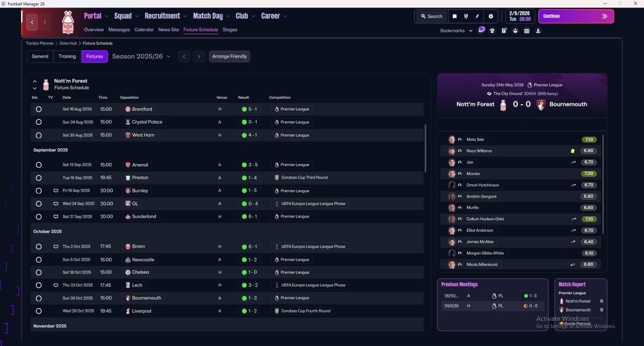Go back with the left navigation arrow
Screen dimensions: 644x346
coord(32,22)
